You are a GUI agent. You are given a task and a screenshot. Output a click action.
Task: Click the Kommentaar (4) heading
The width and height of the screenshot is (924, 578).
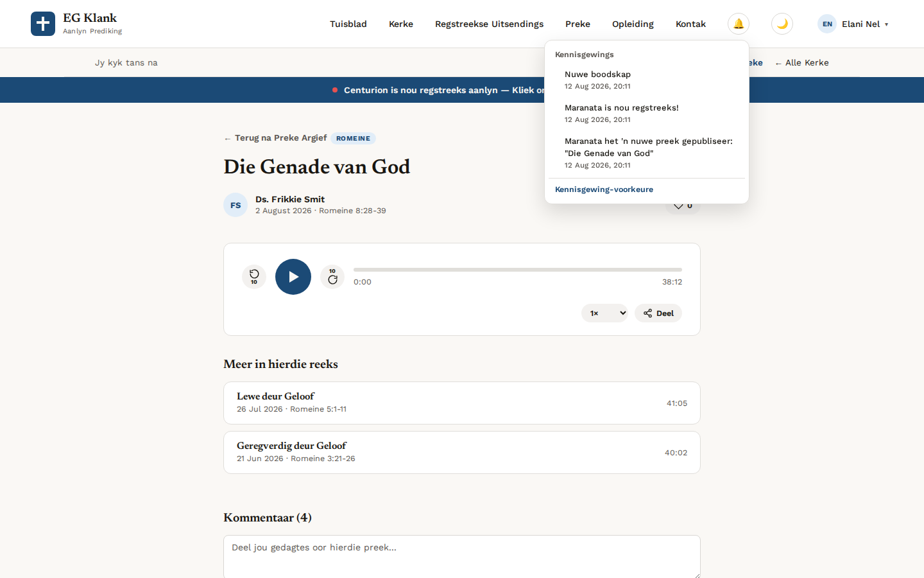pyautogui.click(x=268, y=518)
